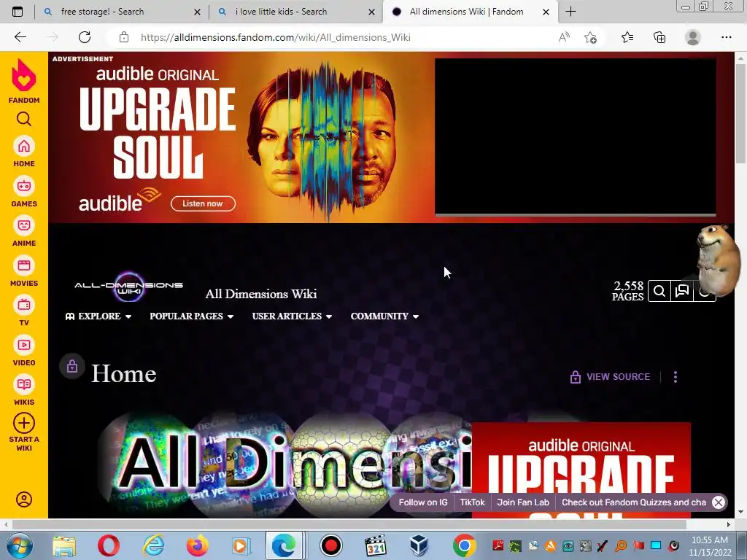Open Opera from the taskbar

point(109,545)
